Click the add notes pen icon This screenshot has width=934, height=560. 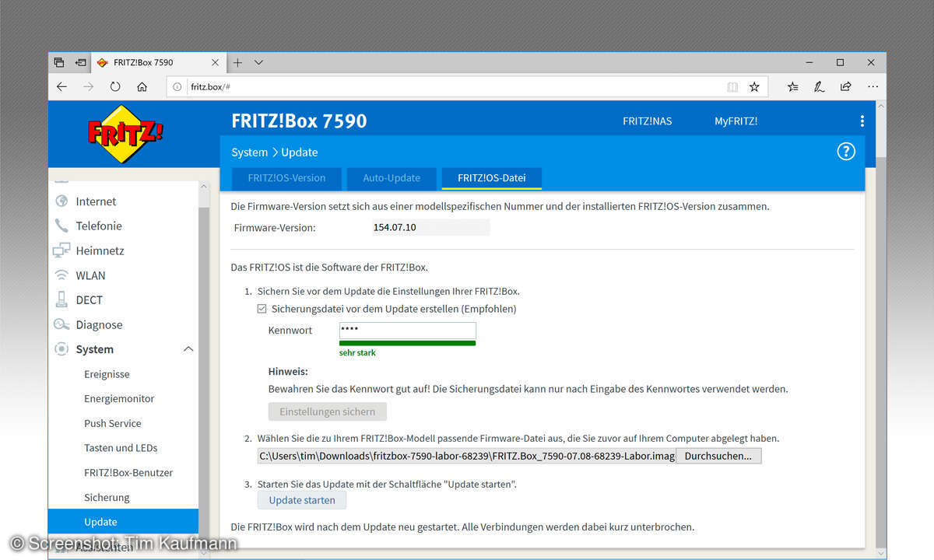pyautogui.click(x=819, y=87)
